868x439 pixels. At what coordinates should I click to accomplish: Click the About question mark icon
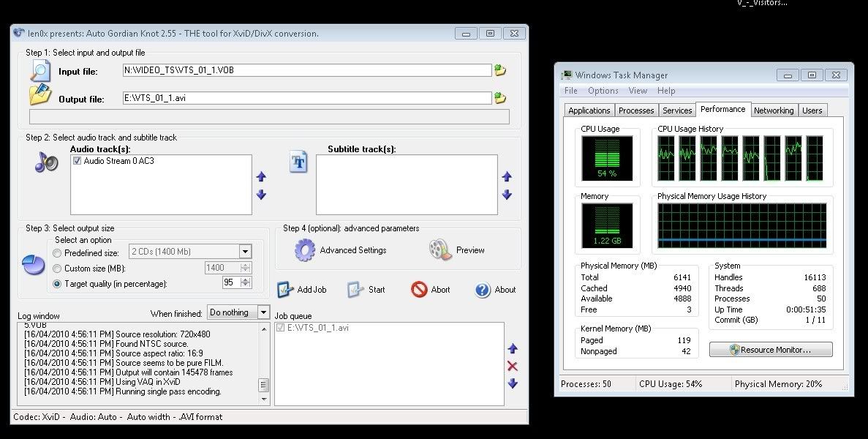tap(483, 290)
